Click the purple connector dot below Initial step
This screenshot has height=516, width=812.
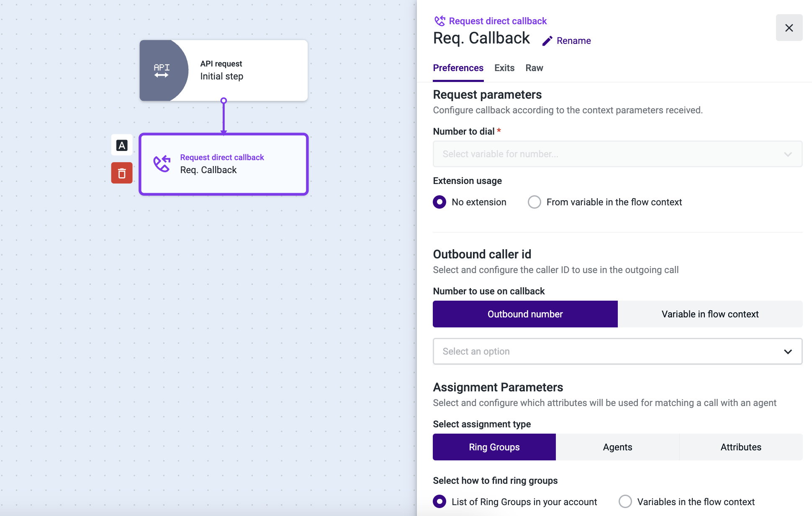coord(224,101)
